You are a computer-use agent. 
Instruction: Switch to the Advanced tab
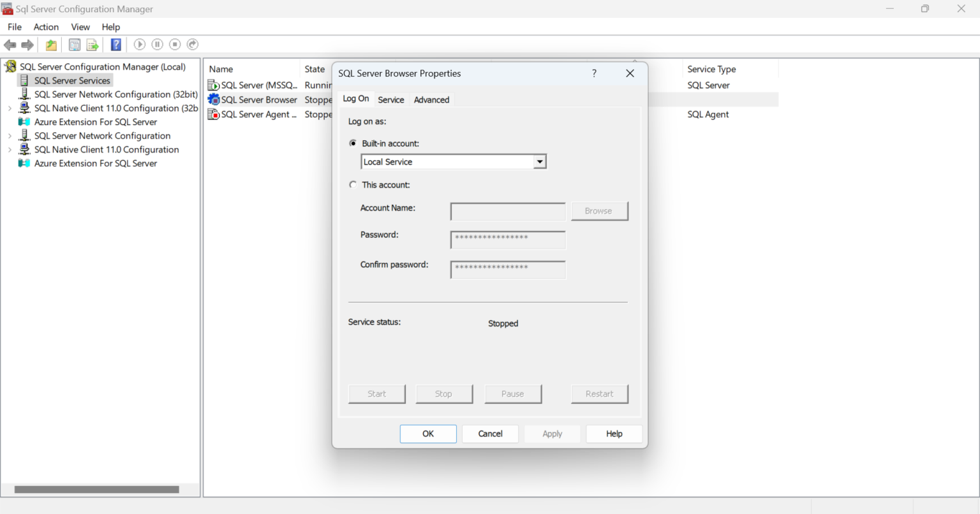pyautogui.click(x=431, y=100)
